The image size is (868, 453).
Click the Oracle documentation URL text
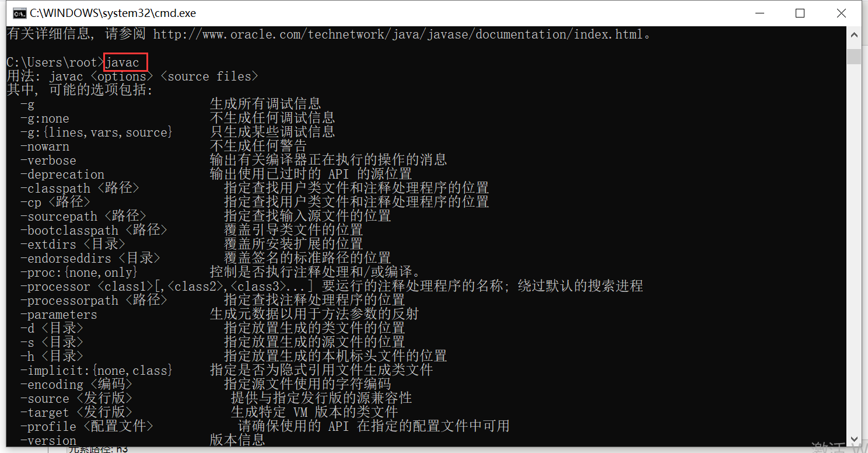(398, 34)
